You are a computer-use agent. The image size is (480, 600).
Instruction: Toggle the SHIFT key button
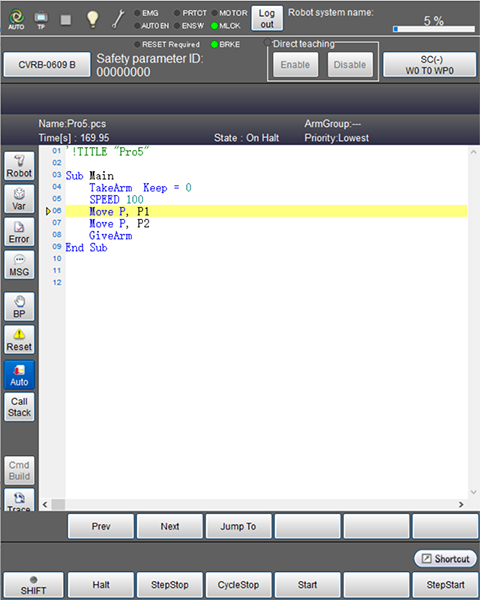(33, 585)
